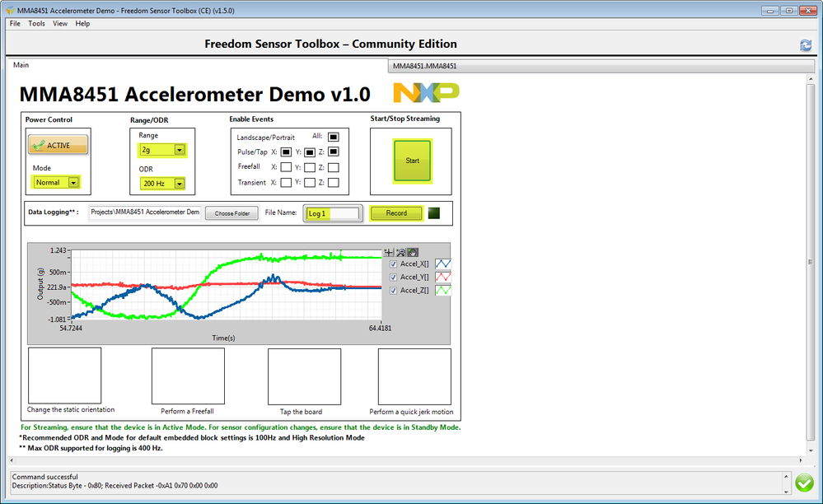Open the Accel_Z plot style swatch
The width and height of the screenshot is (823, 504).
coord(443,290)
